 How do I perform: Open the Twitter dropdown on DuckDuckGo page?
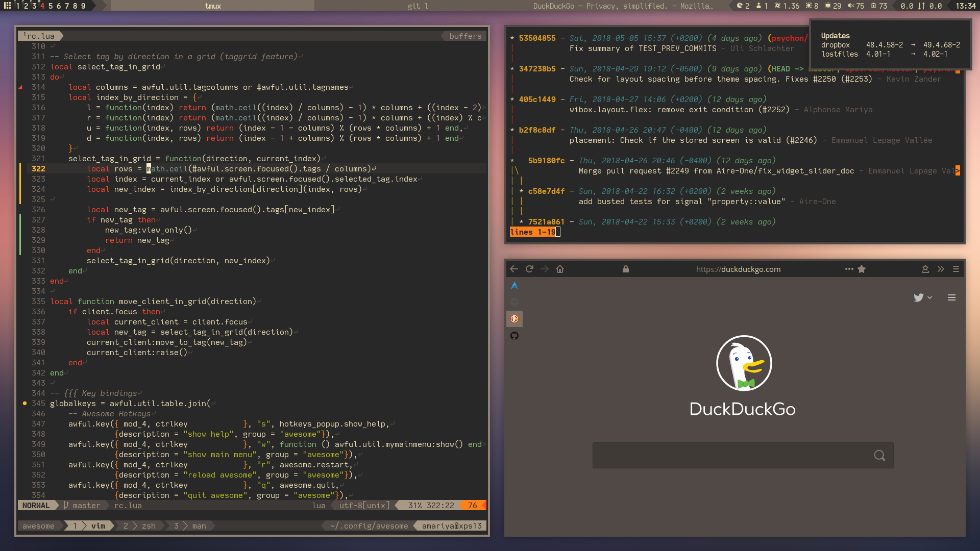923,297
